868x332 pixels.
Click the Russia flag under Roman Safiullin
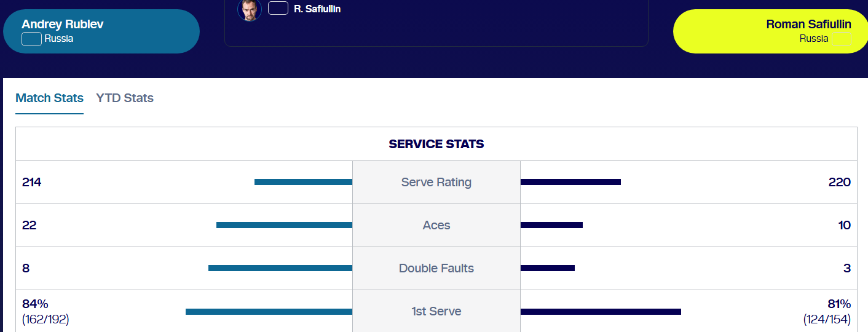(842, 39)
